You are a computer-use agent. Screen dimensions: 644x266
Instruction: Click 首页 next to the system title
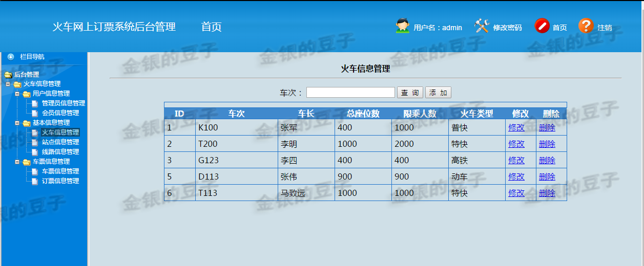(x=212, y=27)
